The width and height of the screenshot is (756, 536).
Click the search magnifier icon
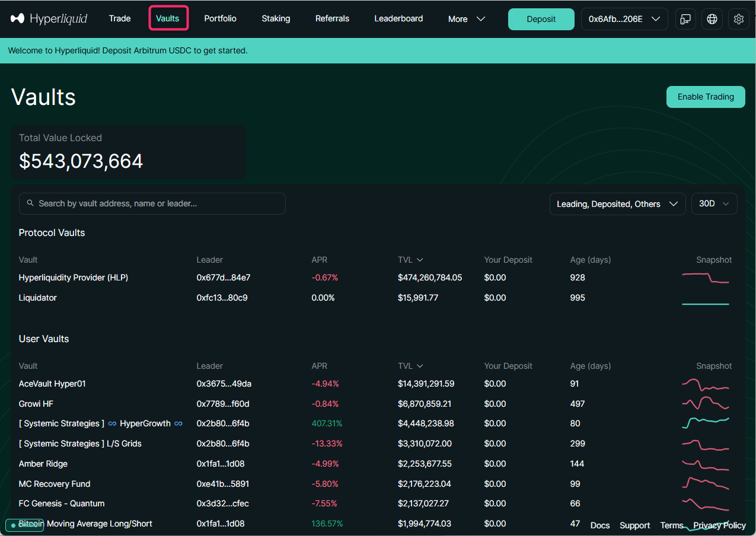pos(30,203)
